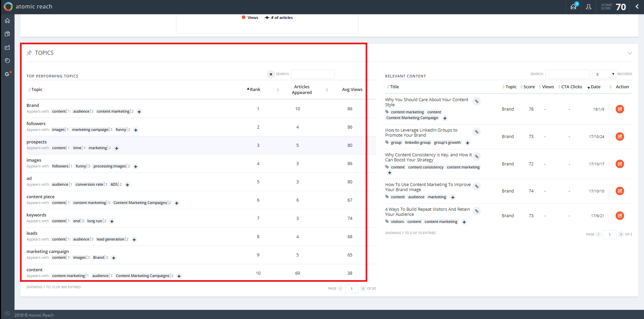Open 'How To Use Content Marketing' article link

(x=477, y=186)
